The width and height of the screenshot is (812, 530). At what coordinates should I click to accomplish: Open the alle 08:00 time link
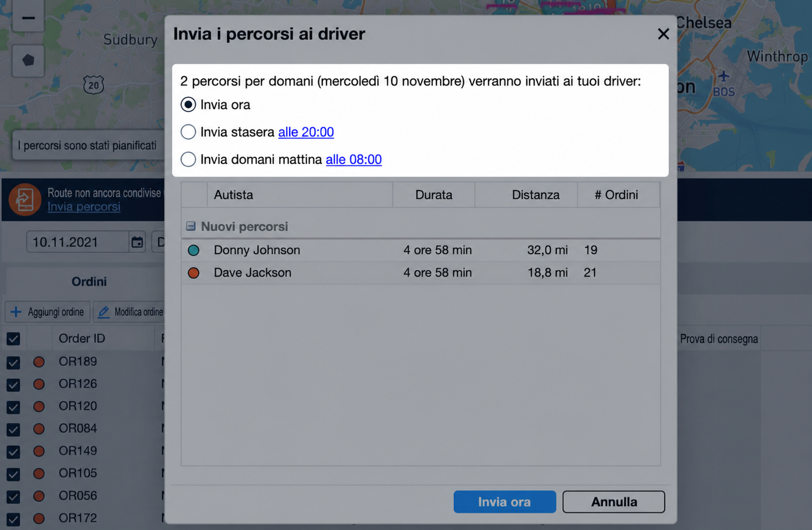[x=354, y=159]
